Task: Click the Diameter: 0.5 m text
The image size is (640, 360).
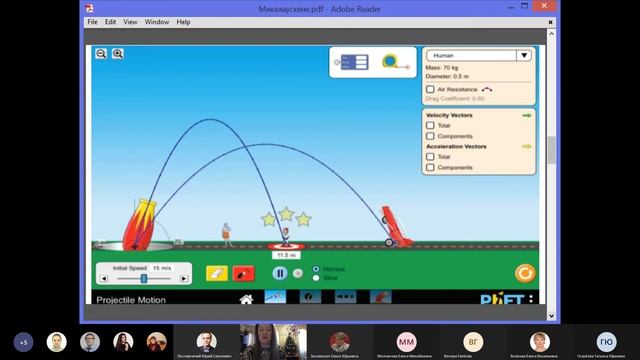Action: 447,76
